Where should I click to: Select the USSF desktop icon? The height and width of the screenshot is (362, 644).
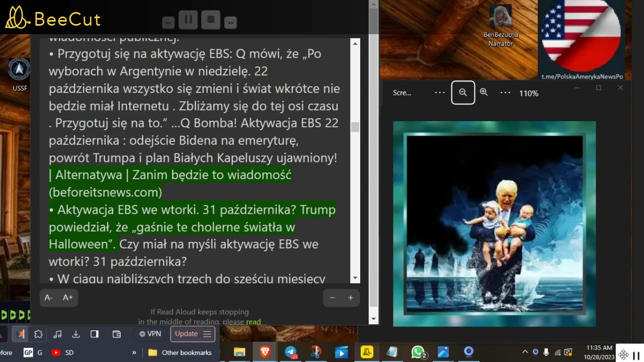tap(20, 74)
